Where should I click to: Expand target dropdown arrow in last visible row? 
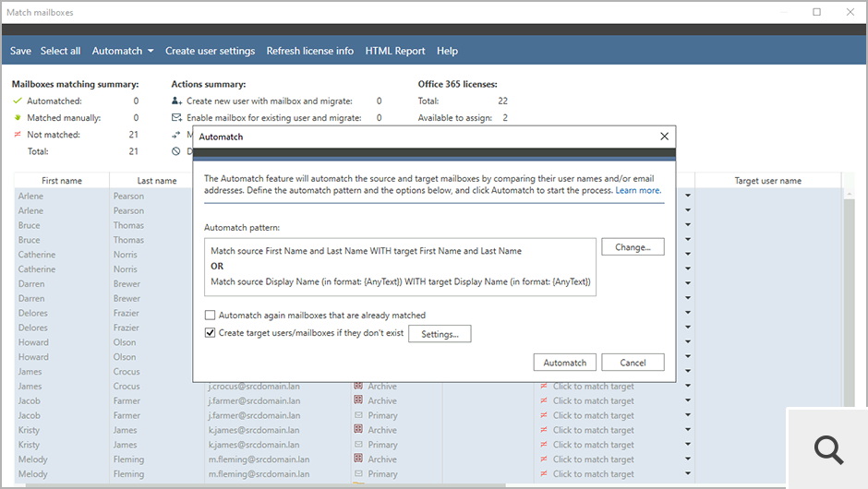tap(687, 474)
